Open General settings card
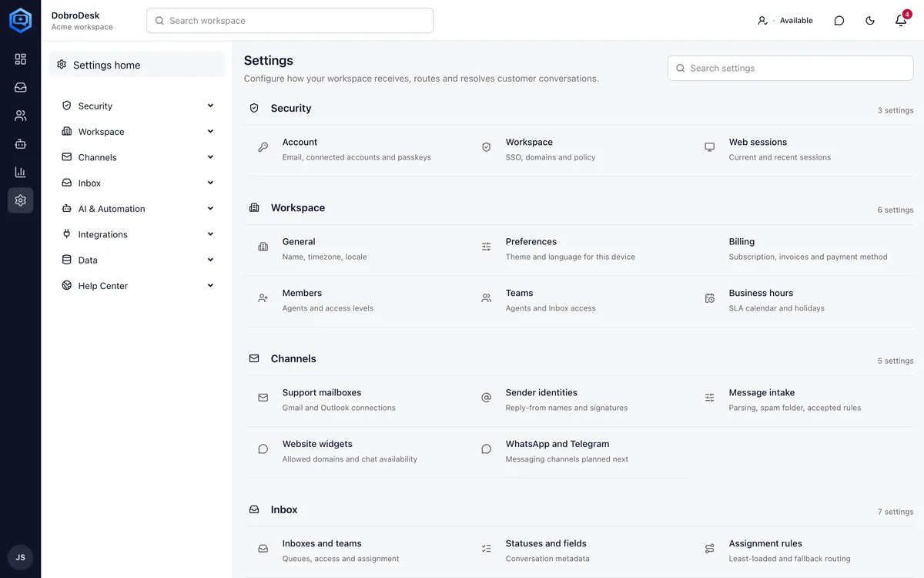 pyautogui.click(x=355, y=249)
